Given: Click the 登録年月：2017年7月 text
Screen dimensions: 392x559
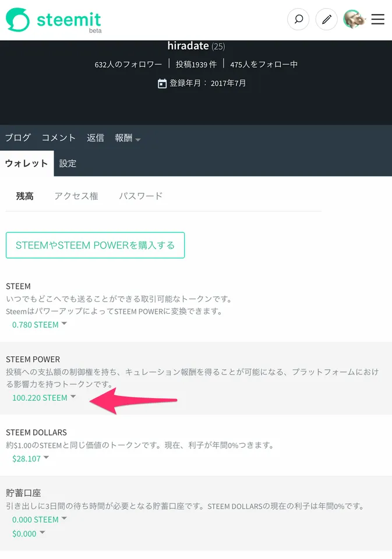Looking at the screenshot, I should (207, 83).
